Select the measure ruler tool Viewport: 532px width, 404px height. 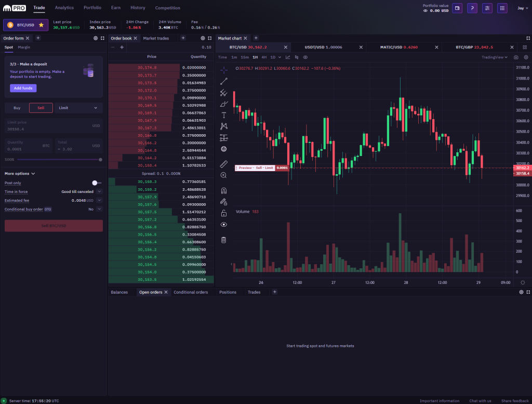click(223, 163)
